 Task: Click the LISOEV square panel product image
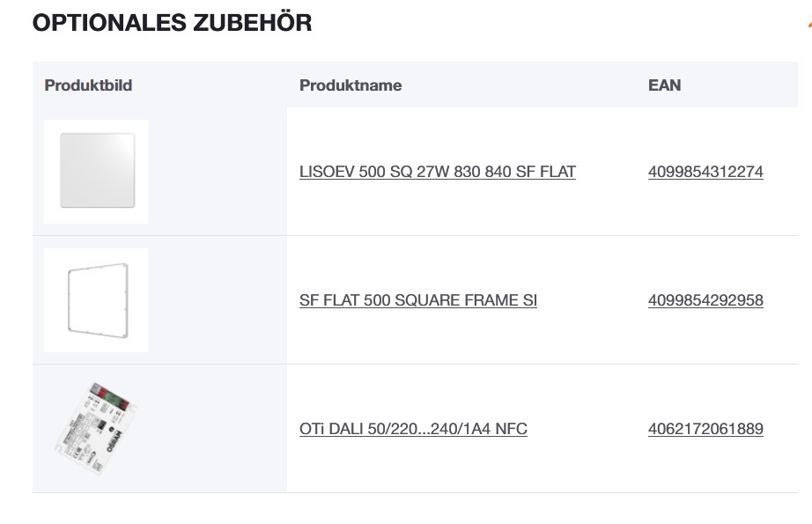(96, 171)
